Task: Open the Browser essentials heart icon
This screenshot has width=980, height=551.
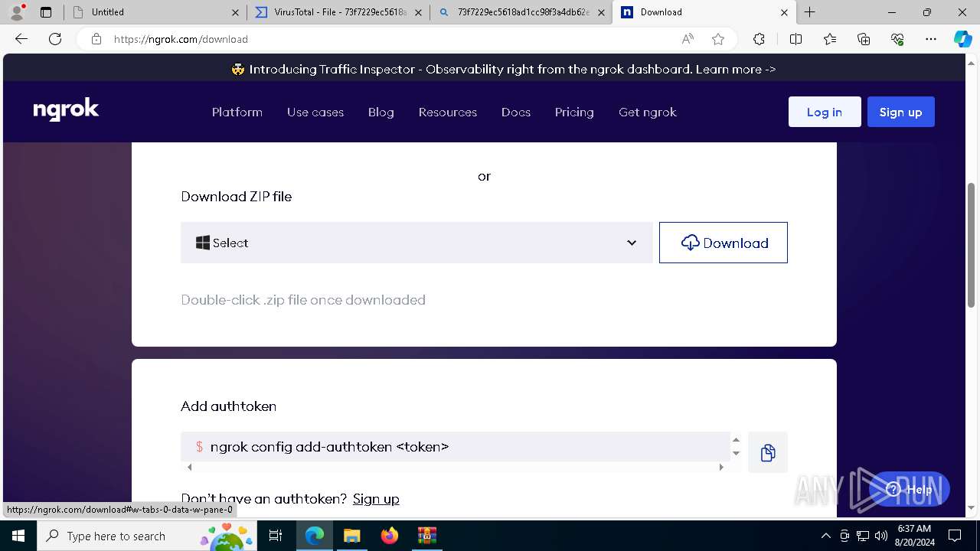Action: 897,39
